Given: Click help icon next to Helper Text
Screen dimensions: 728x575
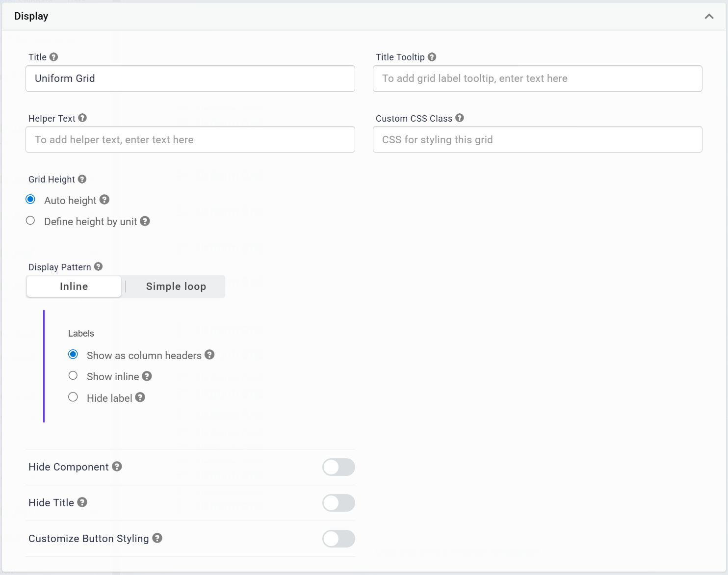Looking at the screenshot, I should coord(82,118).
